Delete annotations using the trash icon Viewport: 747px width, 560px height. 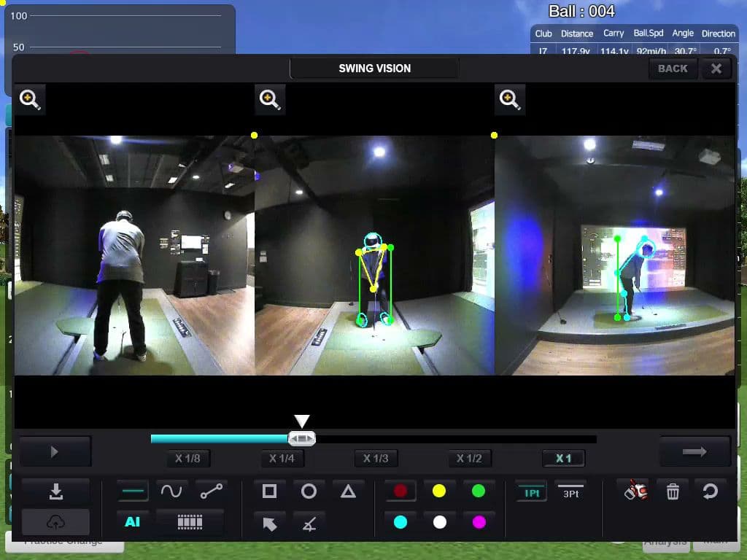[672, 491]
